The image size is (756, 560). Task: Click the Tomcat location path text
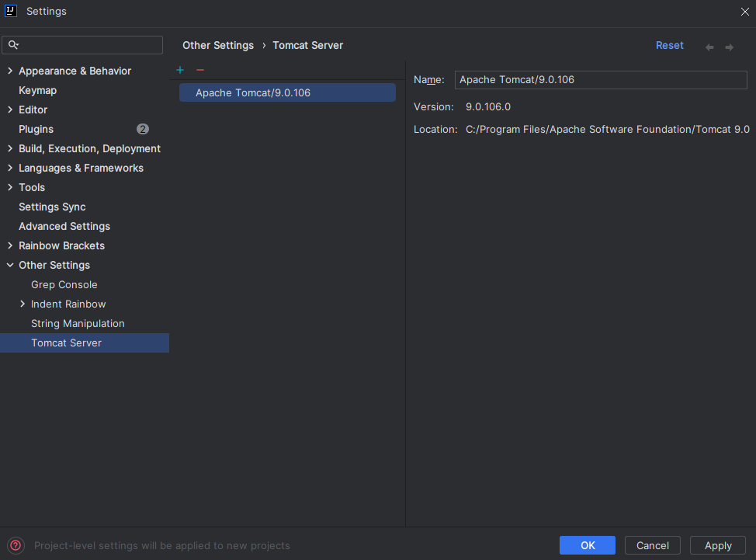pos(608,129)
